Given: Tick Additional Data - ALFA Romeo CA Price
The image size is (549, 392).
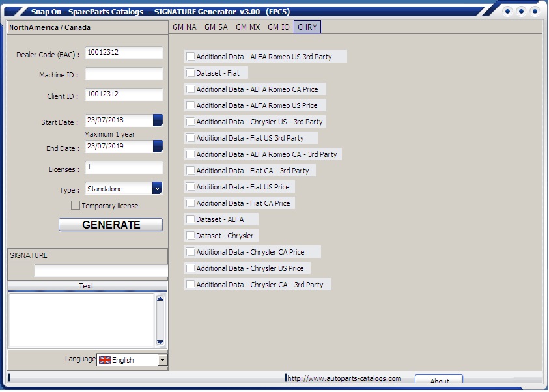Looking at the screenshot, I should point(190,89).
